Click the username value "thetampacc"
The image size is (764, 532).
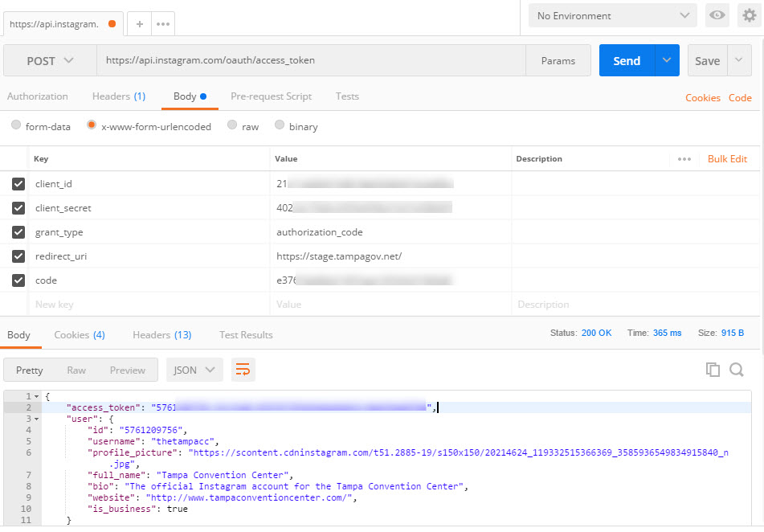coord(182,441)
